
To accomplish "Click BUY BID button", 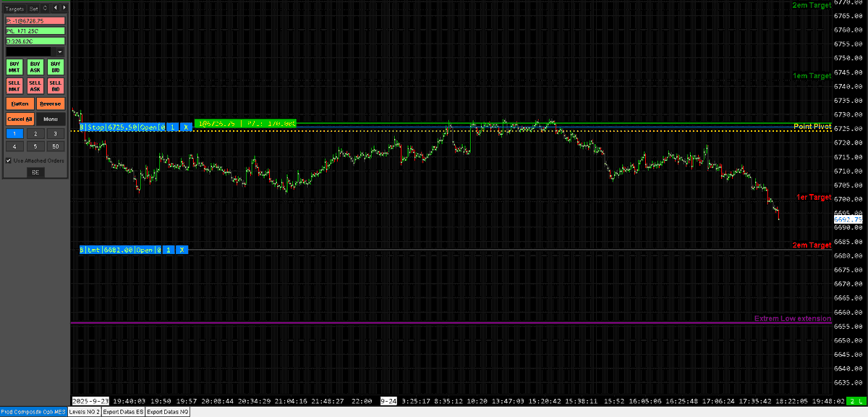I will pyautogui.click(x=56, y=67).
